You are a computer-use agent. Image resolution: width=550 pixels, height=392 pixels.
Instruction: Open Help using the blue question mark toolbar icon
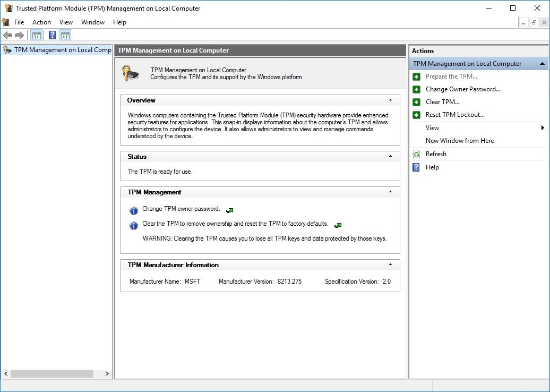[x=51, y=35]
